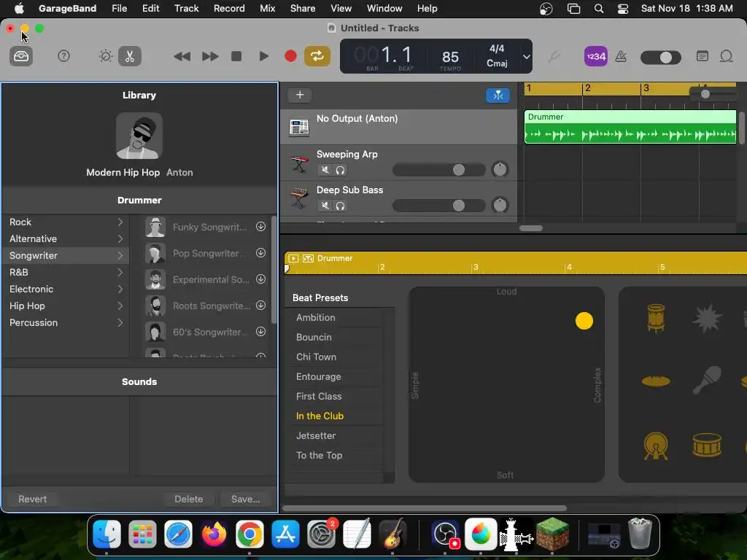This screenshot has height=560, width=747.
Task: Mute the Deep Sub Bass track
Action: [x=325, y=206]
